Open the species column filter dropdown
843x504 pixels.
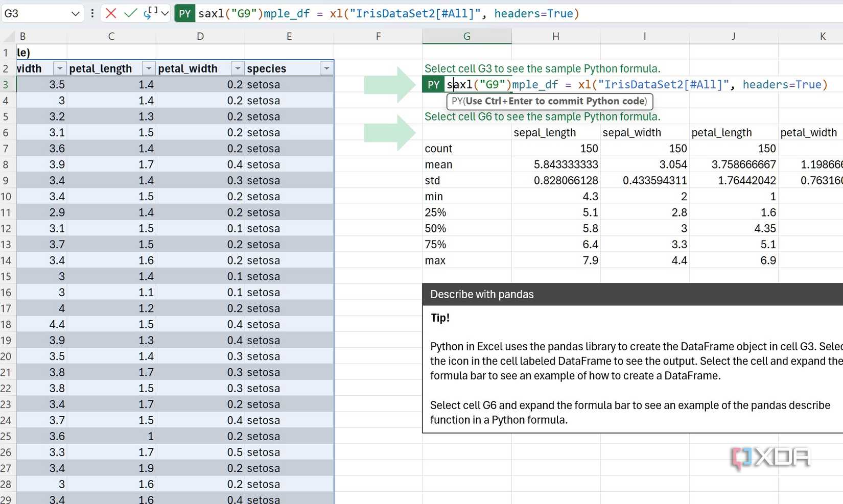(x=326, y=68)
